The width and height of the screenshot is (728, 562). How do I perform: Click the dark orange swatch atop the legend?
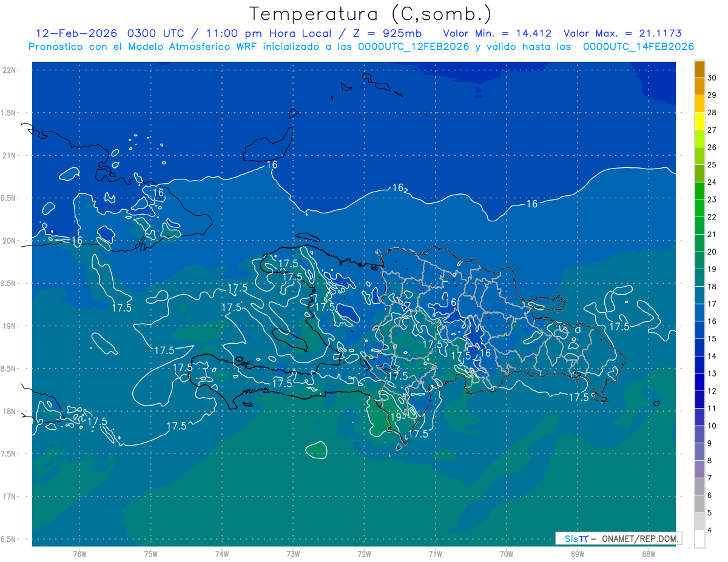(699, 69)
